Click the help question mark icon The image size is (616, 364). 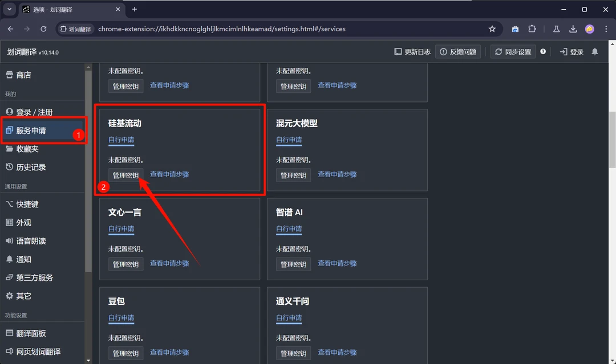pos(543,51)
